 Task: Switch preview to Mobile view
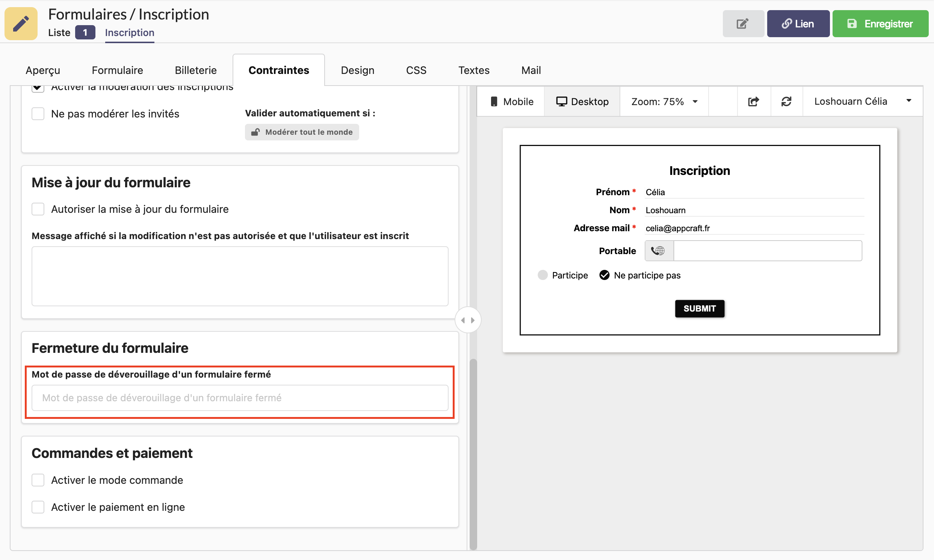click(x=511, y=101)
